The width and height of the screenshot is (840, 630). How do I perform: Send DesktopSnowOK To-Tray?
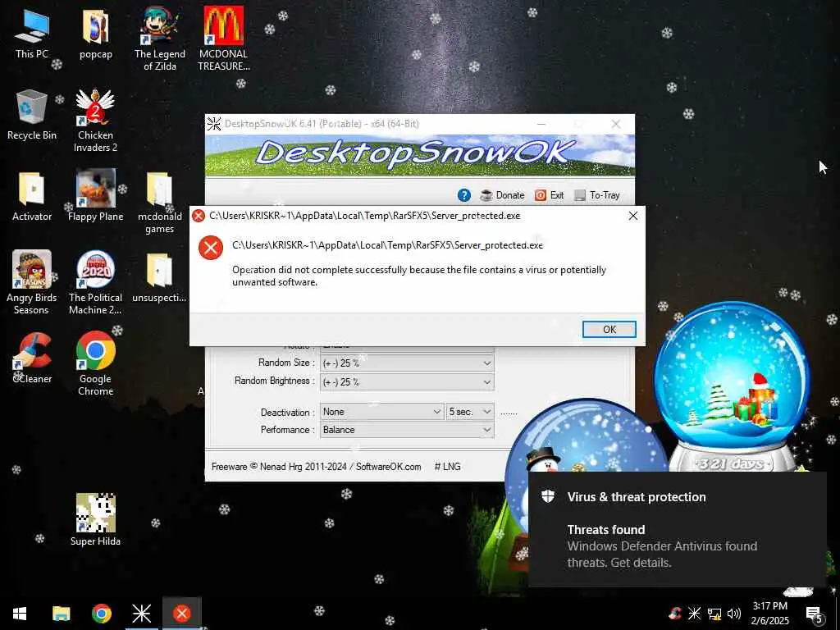pyautogui.click(x=597, y=195)
